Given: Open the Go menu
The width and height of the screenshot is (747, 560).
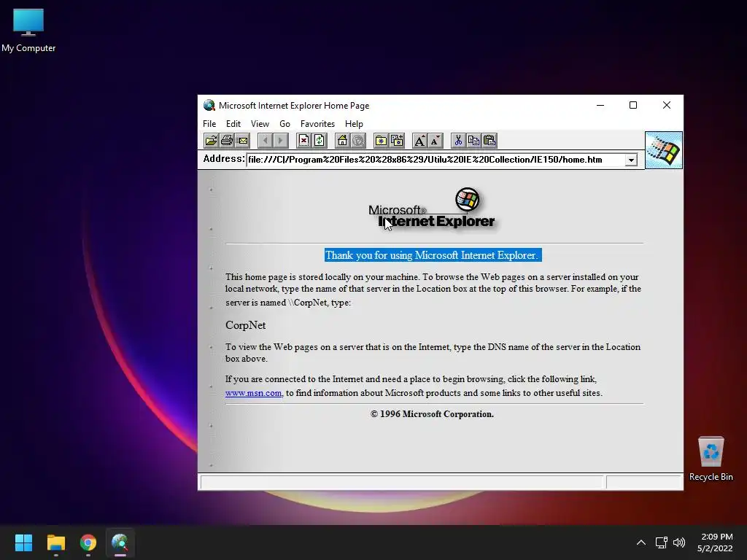Looking at the screenshot, I should [x=285, y=124].
